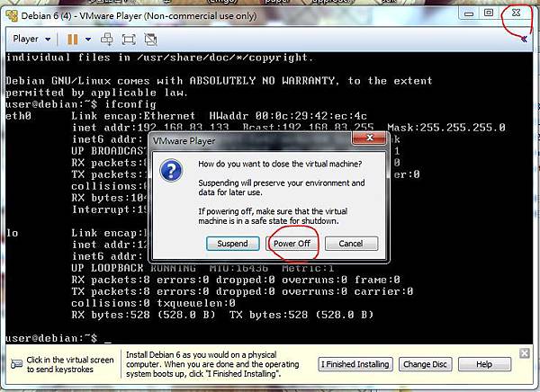Click the orange pause (suspend) icon

pyautogui.click(x=72, y=40)
